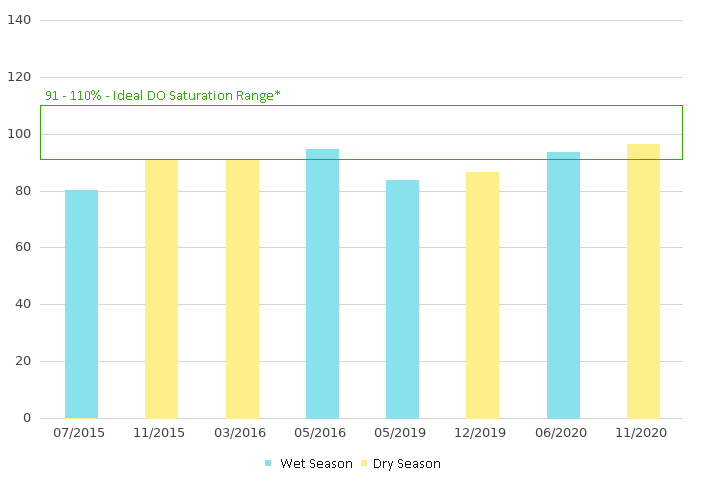702x498 pixels.
Task: Click the 07/2015 x-axis label
Action: click(82, 433)
